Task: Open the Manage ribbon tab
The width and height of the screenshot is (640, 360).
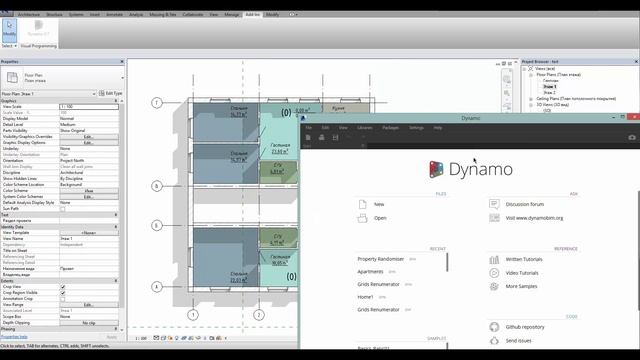Action: tap(232, 14)
